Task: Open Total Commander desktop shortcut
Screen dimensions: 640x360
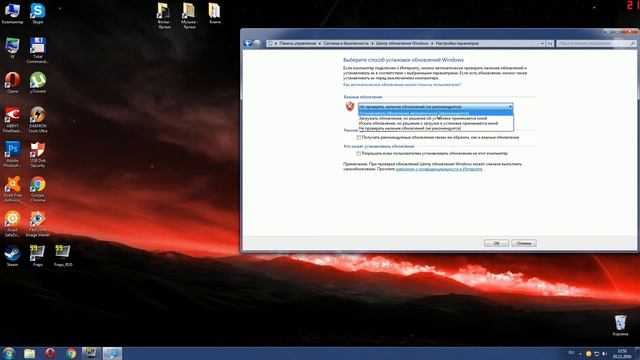Action: click(38, 51)
